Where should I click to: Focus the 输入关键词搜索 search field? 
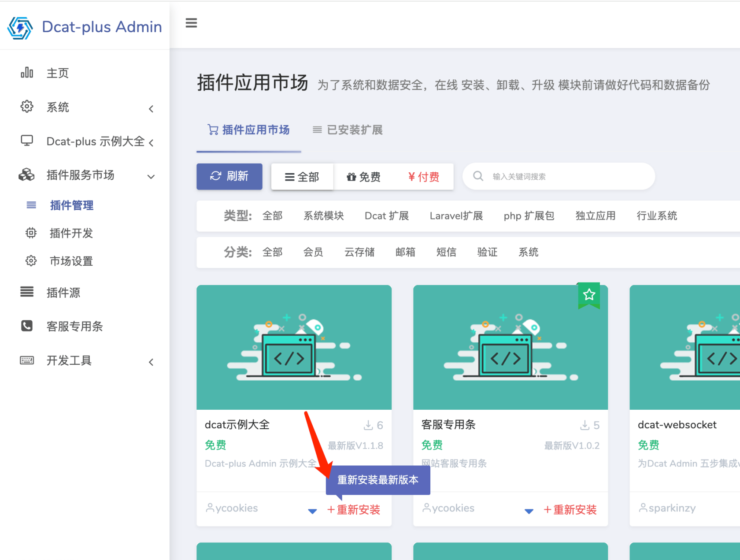point(559,176)
